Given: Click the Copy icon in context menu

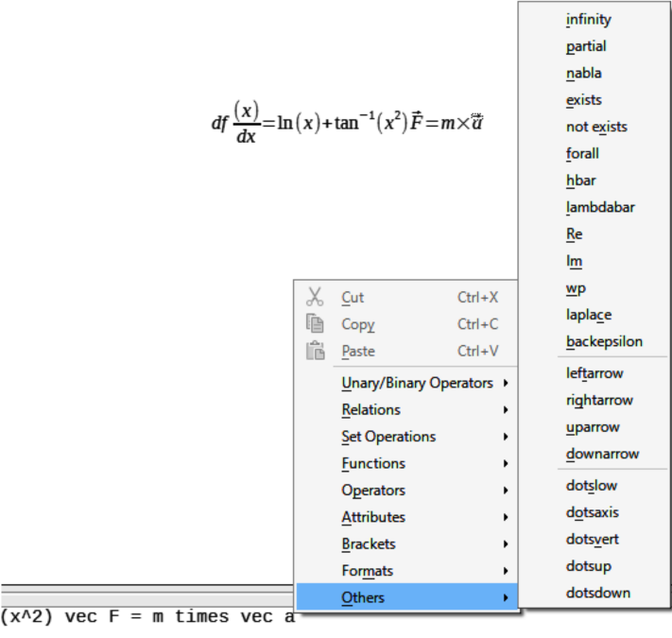Looking at the screenshot, I should click(316, 324).
